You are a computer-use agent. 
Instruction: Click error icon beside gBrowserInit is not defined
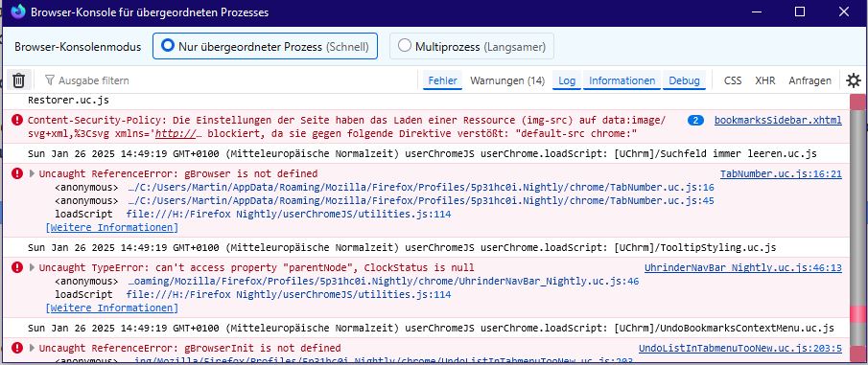coord(17,349)
